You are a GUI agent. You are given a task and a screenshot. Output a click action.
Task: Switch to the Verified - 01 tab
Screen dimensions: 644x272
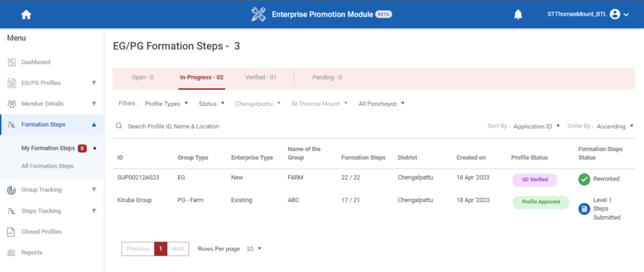(x=260, y=77)
